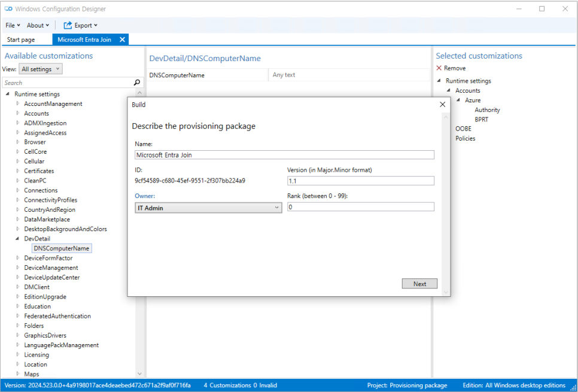This screenshot has height=392, width=578.
Task: Select DesktopBackgroundAndColors tree item
Action: point(65,229)
